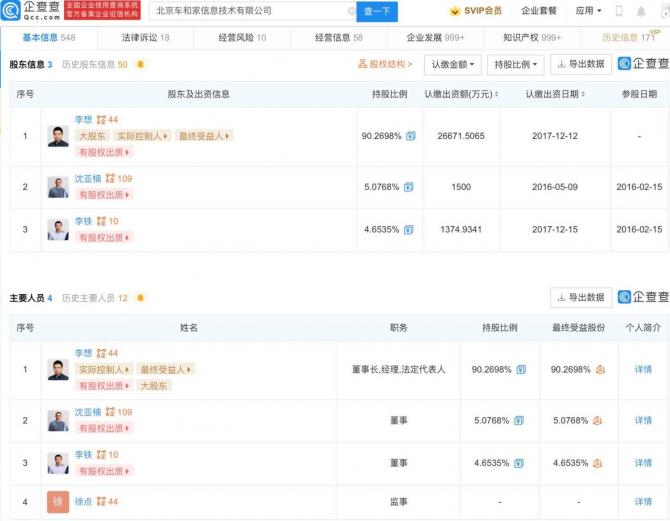This screenshot has height=521, width=670.
Task: Open the mobile phone icon in header
Action: click(x=619, y=11)
